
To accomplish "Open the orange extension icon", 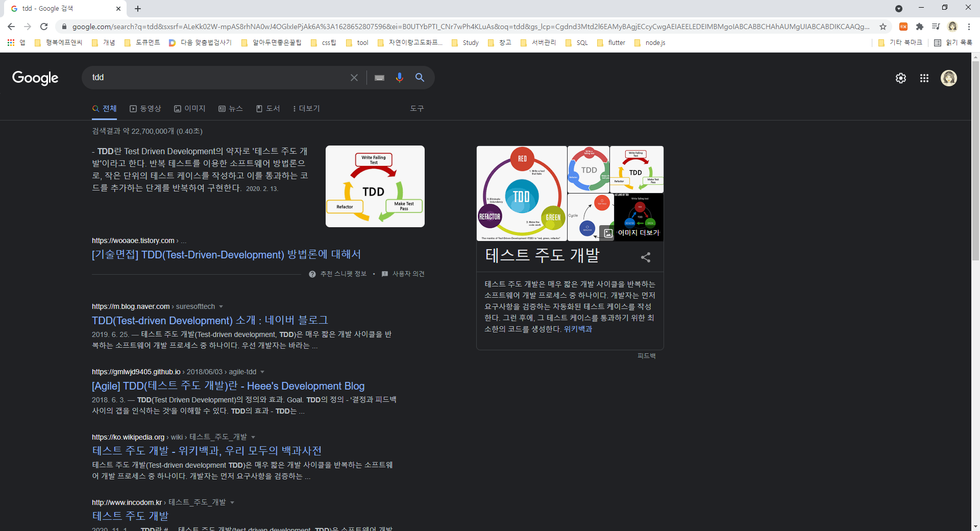I will [x=903, y=27].
